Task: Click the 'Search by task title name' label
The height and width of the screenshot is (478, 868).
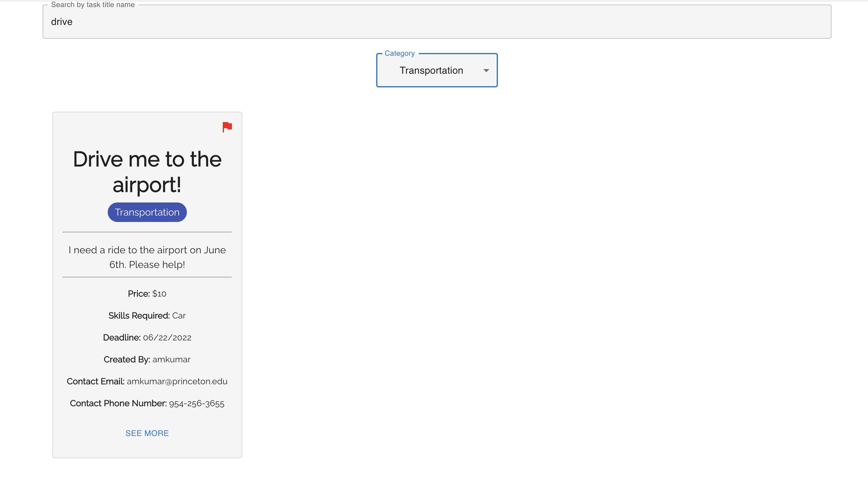Action: [93, 5]
